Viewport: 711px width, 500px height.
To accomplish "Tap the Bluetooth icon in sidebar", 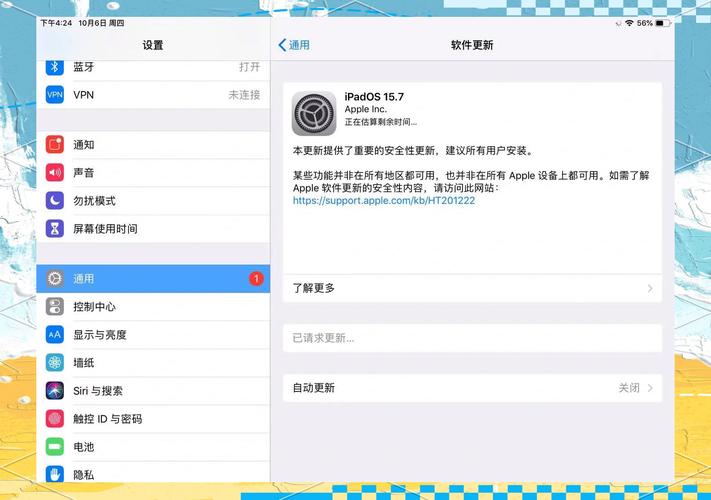I will (55, 67).
